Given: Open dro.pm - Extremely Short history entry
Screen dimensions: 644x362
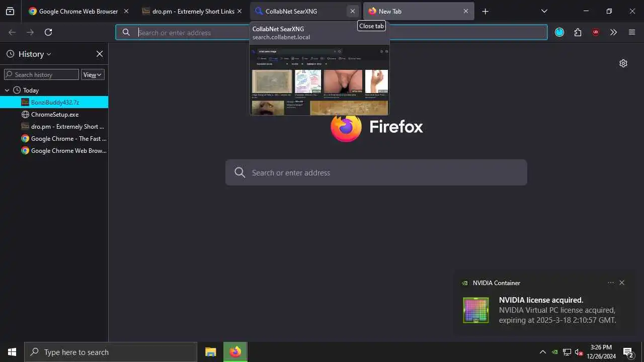Looking at the screenshot, I should coord(54,126).
